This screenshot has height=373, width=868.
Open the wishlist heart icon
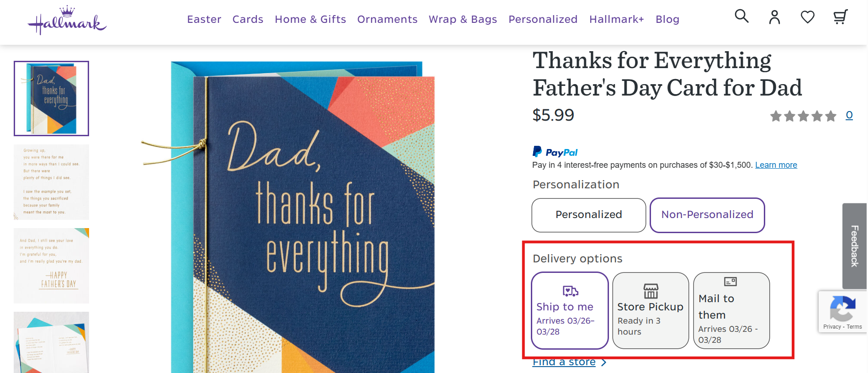click(x=807, y=17)
